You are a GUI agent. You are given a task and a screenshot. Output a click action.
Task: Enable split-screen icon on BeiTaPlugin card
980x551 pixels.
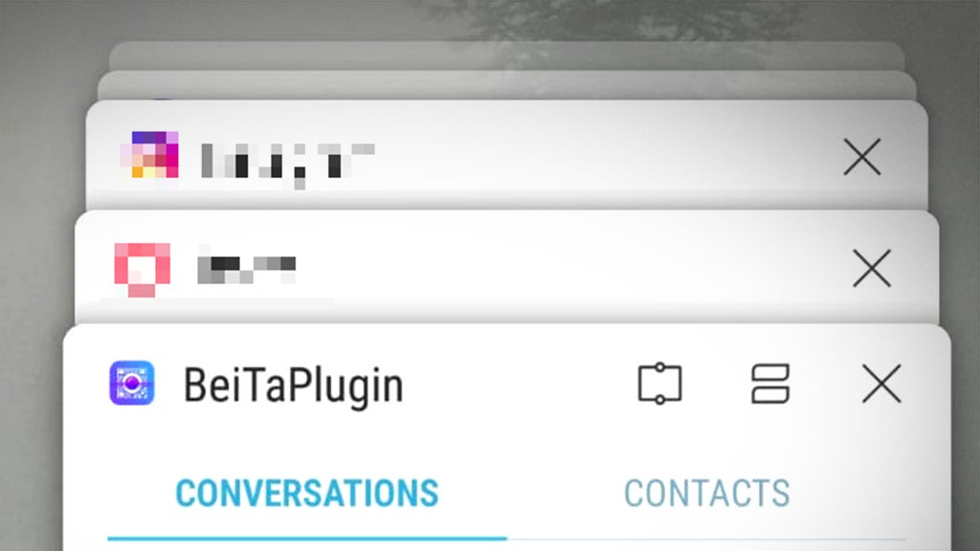click(770, 383)
